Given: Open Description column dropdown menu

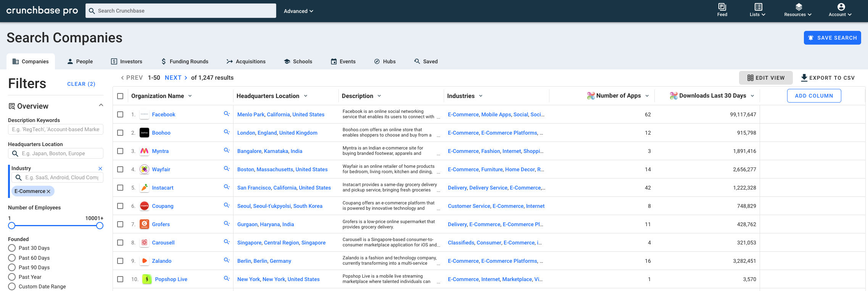Looking at the screenshot, I should coord(379,96).
